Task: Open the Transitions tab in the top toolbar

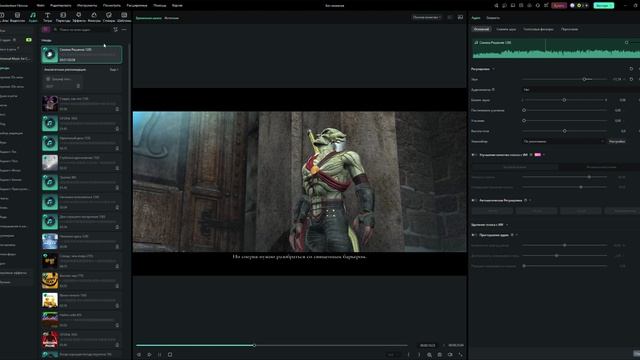Action: point(63,17)
